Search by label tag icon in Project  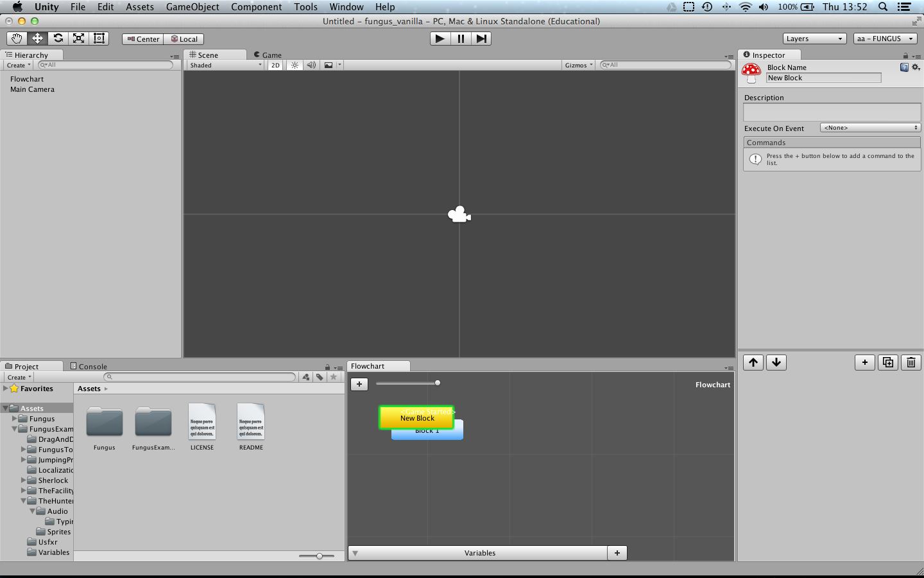(320, 377)
